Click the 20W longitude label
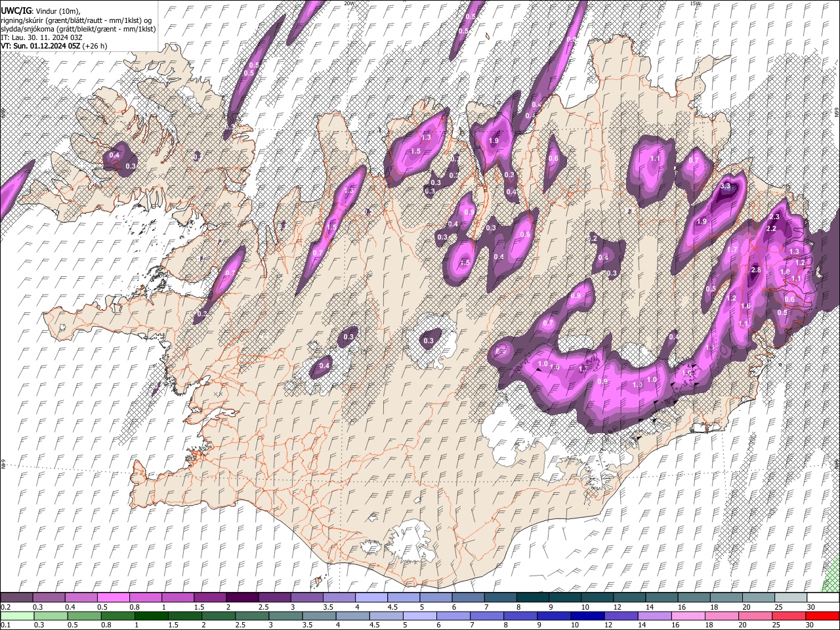Viewport: 840px width, 630px height. 349,3
